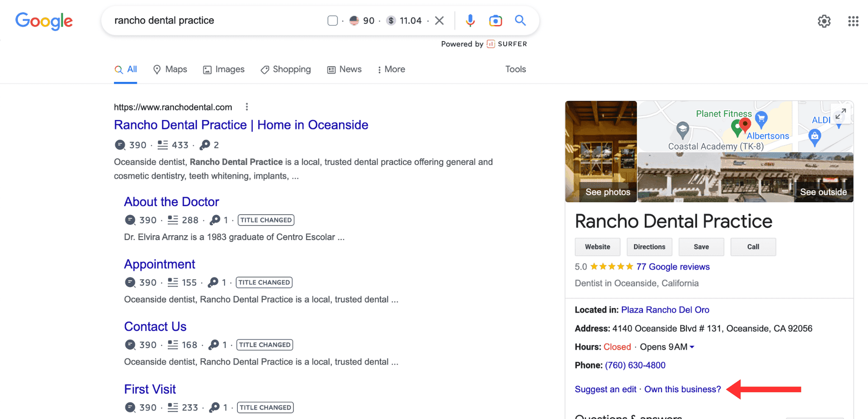Click TITLE CHANGED badge under First Visit
Screen dimensions: 868x419
coord(265,408)
